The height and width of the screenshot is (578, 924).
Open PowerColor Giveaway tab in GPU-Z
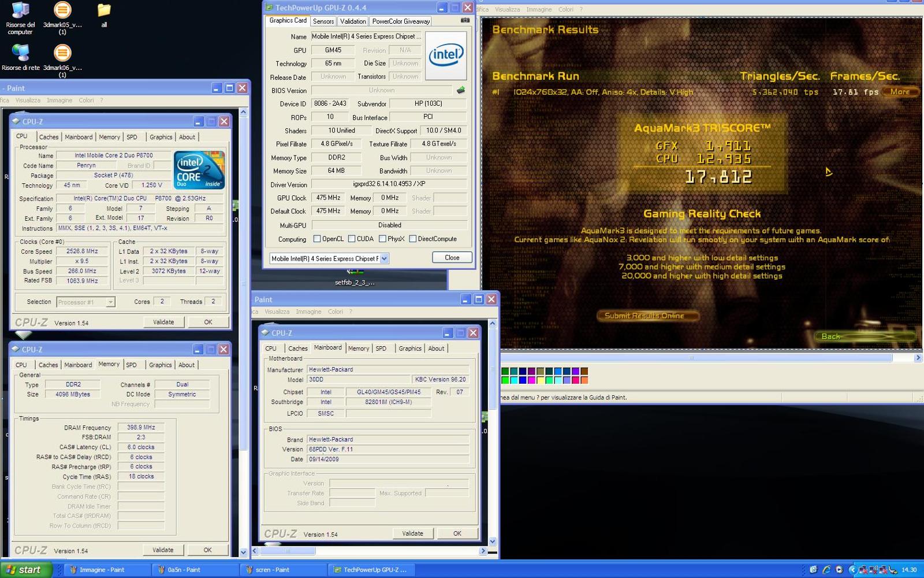pos(401,21)
